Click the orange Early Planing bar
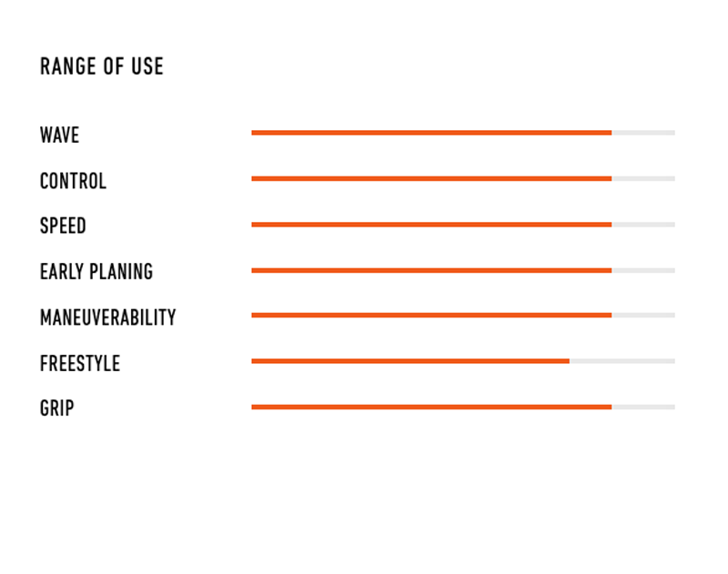The image size is (728, 574). 431,270
